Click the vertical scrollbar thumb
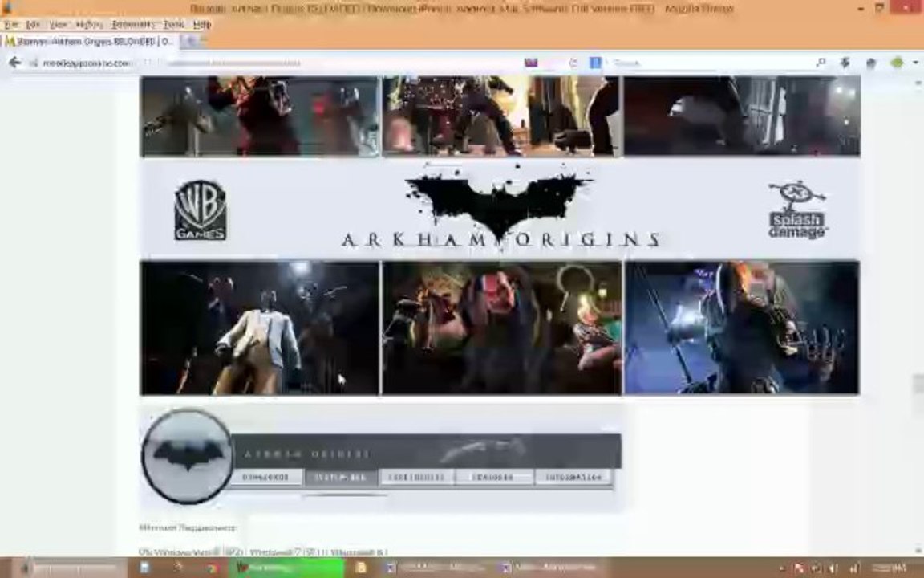The image size is (924, 578). pyautogui.click(x=918, y=384)
